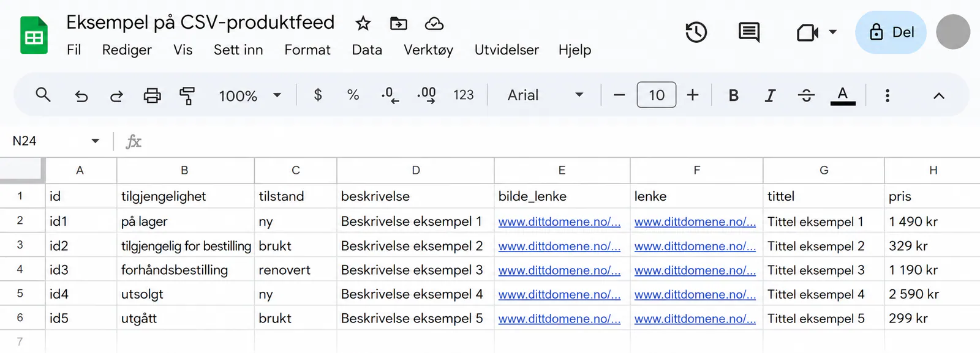Viewport: 980px width, 353px height.
Task: Select the cell 'tilgjengelighet'
Action: 186,196
